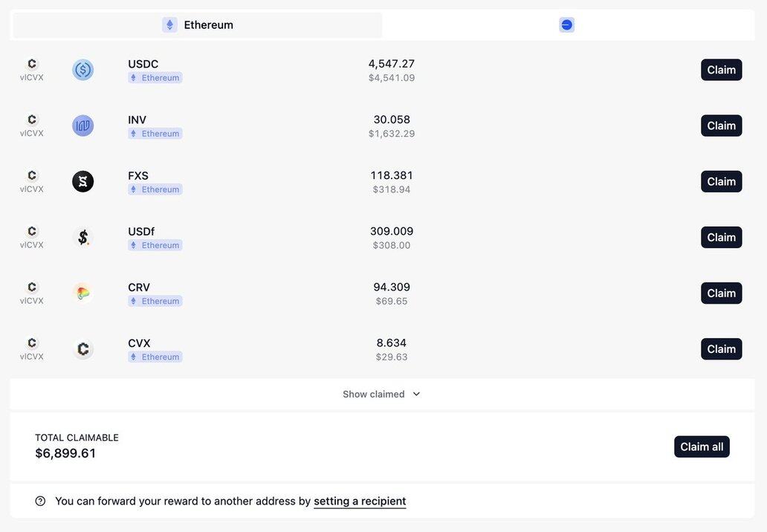Select the CRV amount 94.309
Viewport: 767px width, 532px height.
392,287
